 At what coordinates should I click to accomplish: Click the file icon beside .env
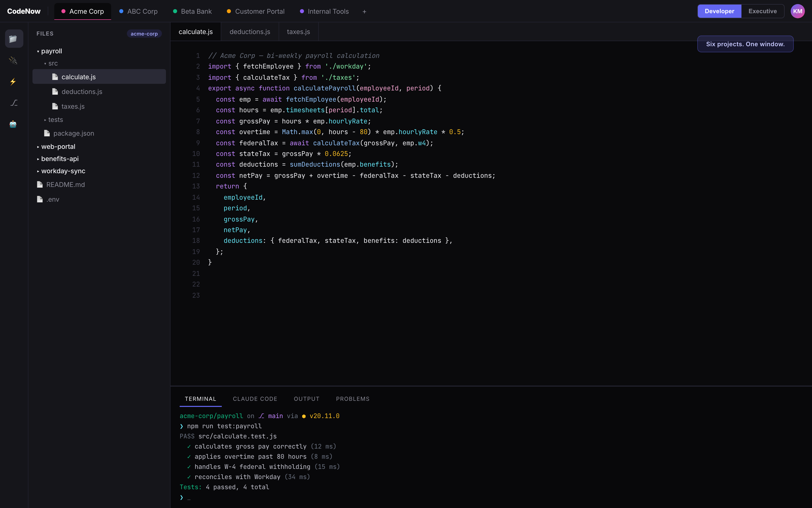(x=40, y=199)
